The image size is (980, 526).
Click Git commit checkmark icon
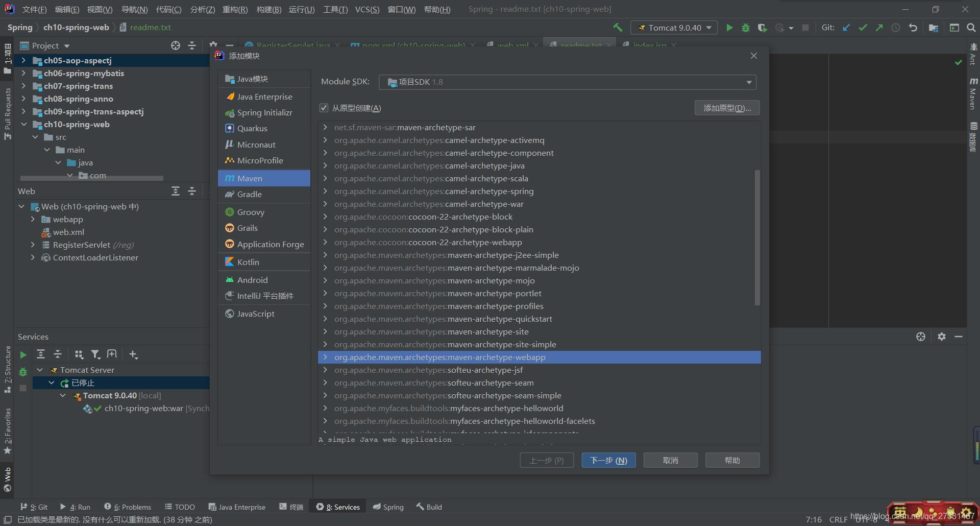tap(863, 28)
